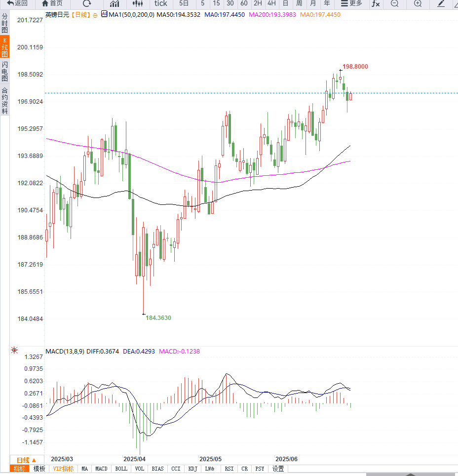
Task: Refresh the chart with the reload icon
Action: 87,3
